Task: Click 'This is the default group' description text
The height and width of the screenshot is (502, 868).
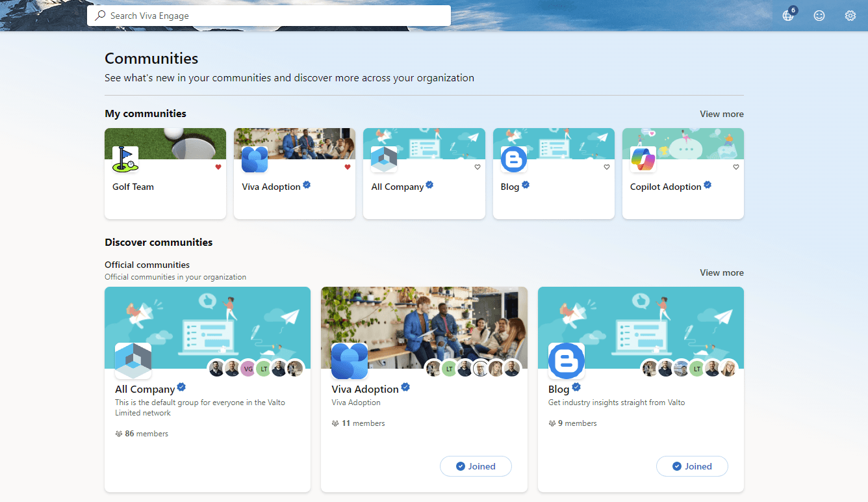Action: 200,408
